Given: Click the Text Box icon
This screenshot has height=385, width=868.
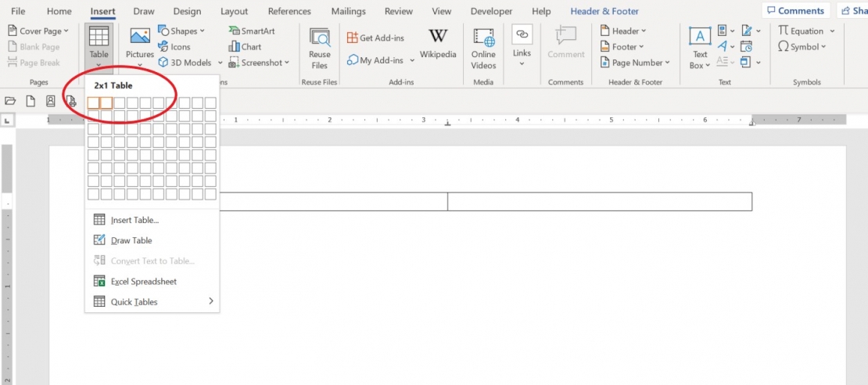Looking at the screenshot, I should [700, 36].
